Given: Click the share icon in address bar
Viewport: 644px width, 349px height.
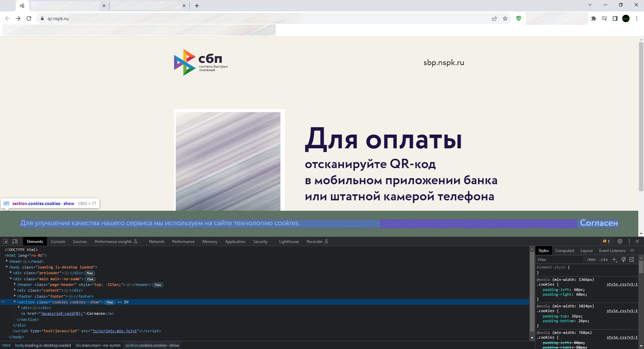Looking at the screenshot, I should pos(494,18).
